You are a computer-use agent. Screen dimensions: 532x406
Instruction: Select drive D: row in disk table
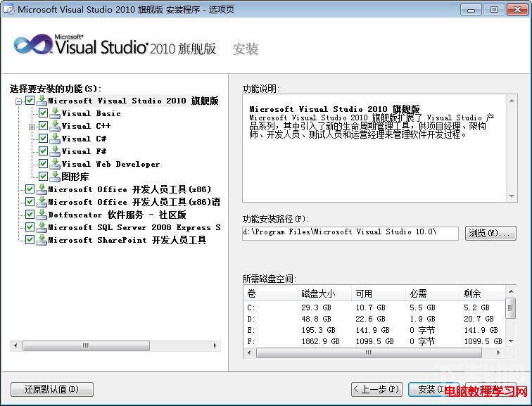(374, 319)
